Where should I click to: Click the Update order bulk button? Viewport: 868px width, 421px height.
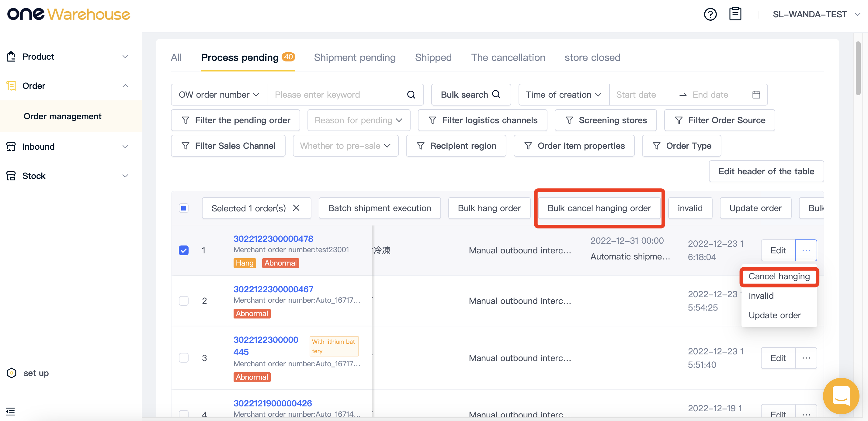755,208
